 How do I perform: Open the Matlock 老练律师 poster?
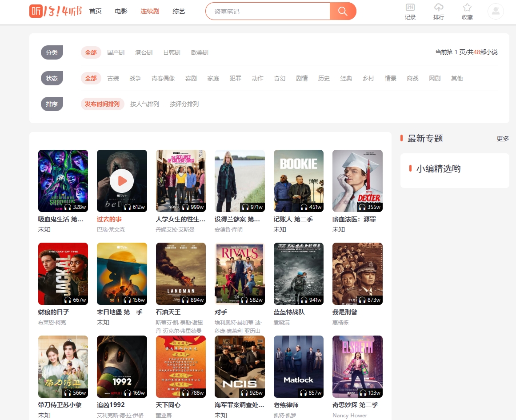299,366
